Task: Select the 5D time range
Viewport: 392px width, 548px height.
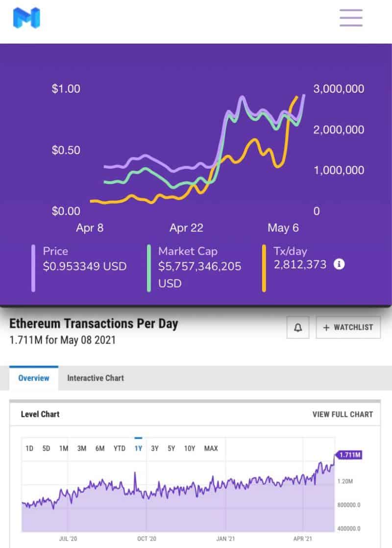Action: pos(46,448)
